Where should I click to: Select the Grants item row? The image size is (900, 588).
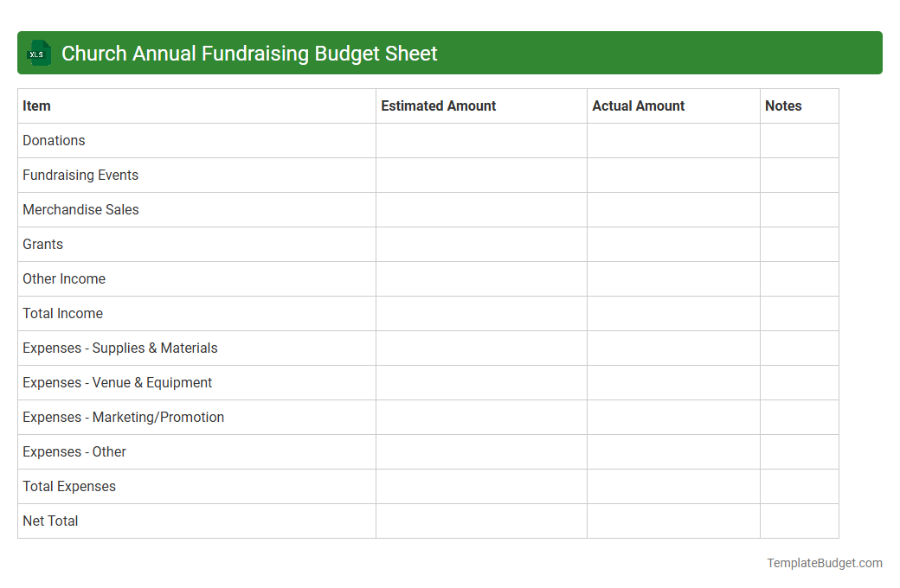(x=42, y=244)
